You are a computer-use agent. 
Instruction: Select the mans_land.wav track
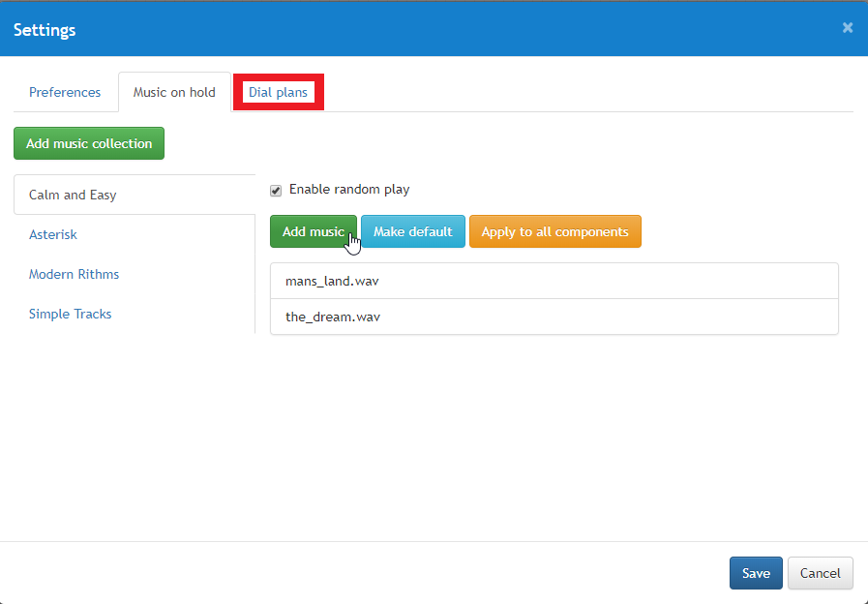coord(554,282)
